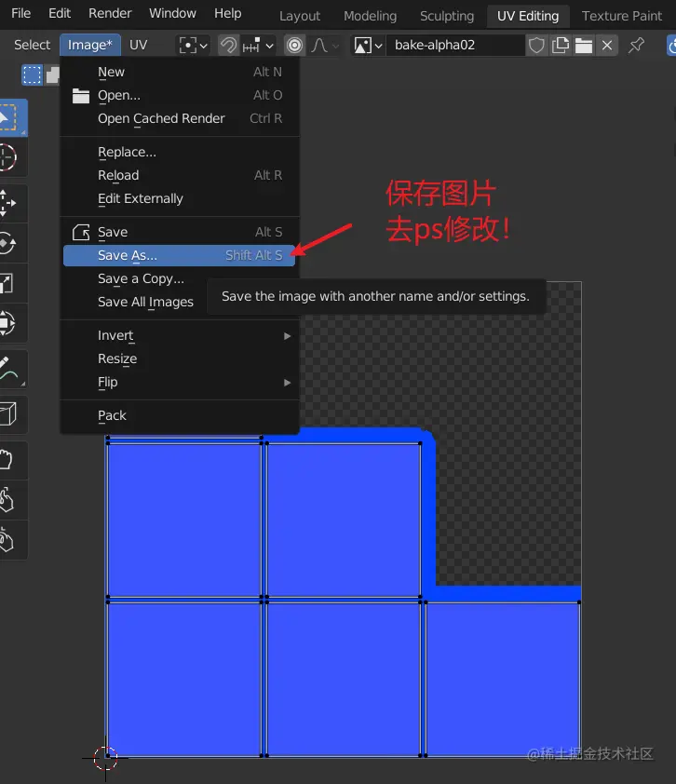Switch to the Layout workspace tab
676x784 pixels.
point(300,16)
